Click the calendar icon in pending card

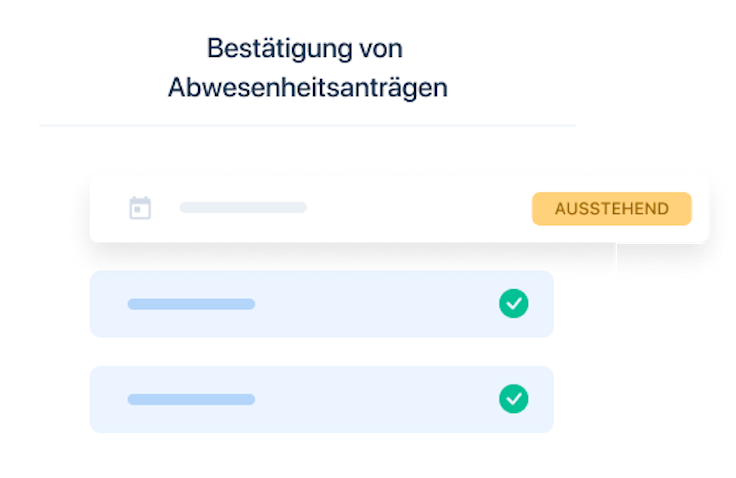(140, 208)
